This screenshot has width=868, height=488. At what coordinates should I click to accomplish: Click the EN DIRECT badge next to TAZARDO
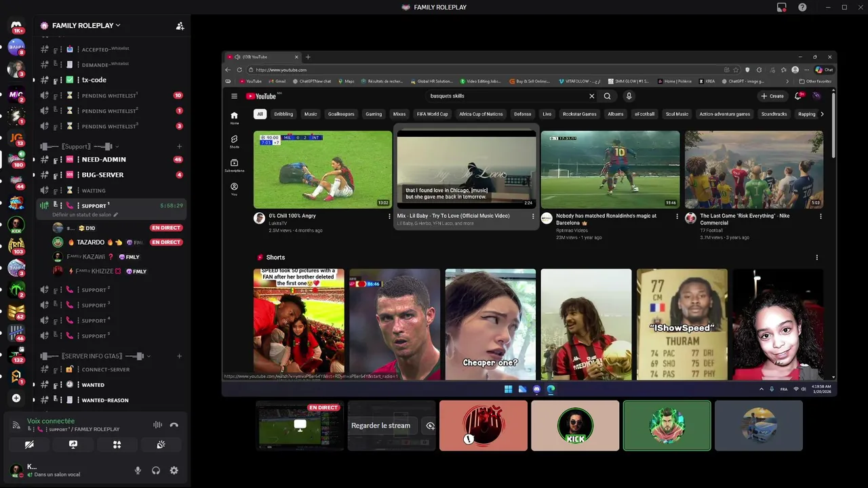coord(166,242)
